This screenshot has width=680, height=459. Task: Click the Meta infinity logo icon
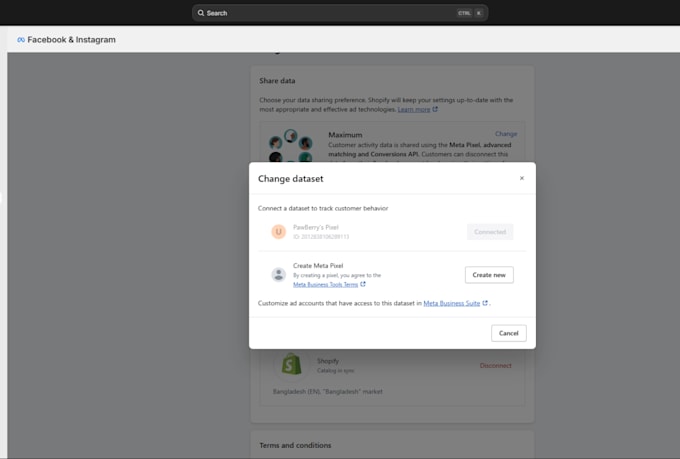(21, 40)
